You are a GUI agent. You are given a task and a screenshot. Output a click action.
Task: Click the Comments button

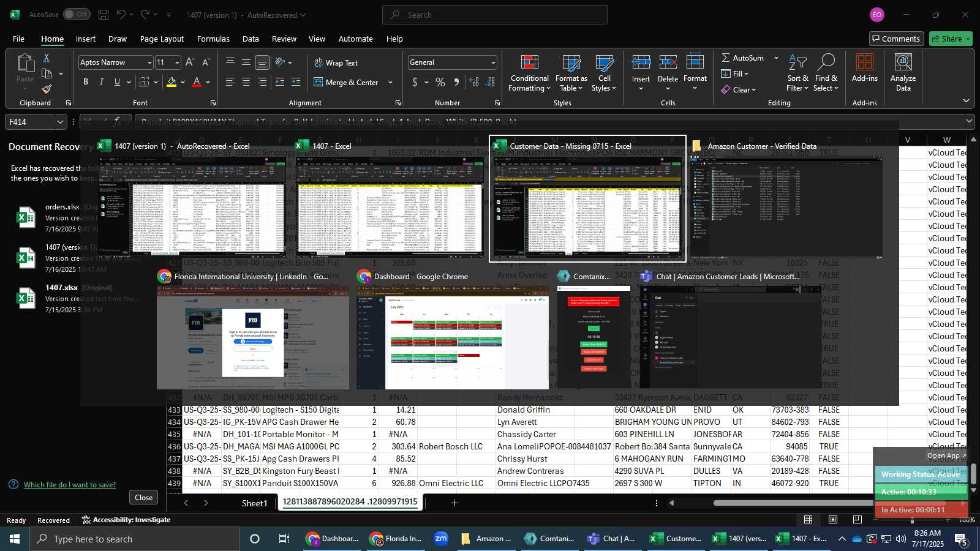click(896, 39)
